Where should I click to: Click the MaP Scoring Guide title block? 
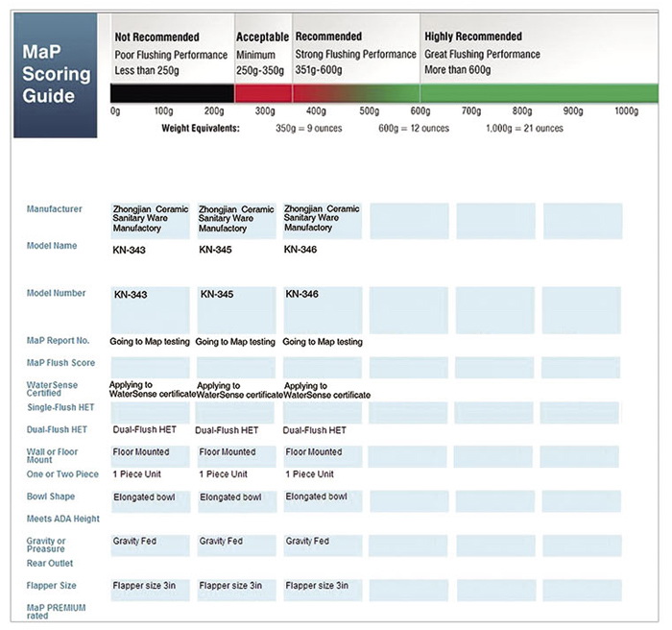pyautogui.click(x=56, y=75)
